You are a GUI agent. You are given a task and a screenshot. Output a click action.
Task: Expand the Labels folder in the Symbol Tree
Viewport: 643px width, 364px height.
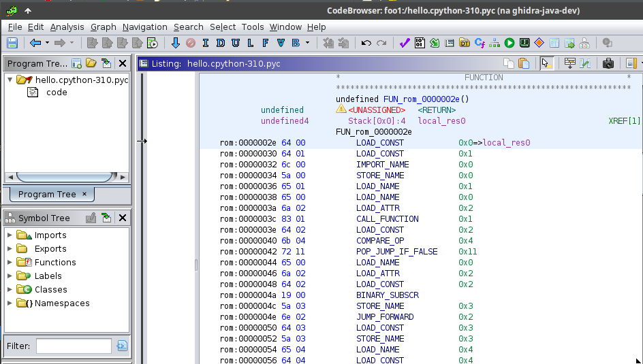pos(10,276)
